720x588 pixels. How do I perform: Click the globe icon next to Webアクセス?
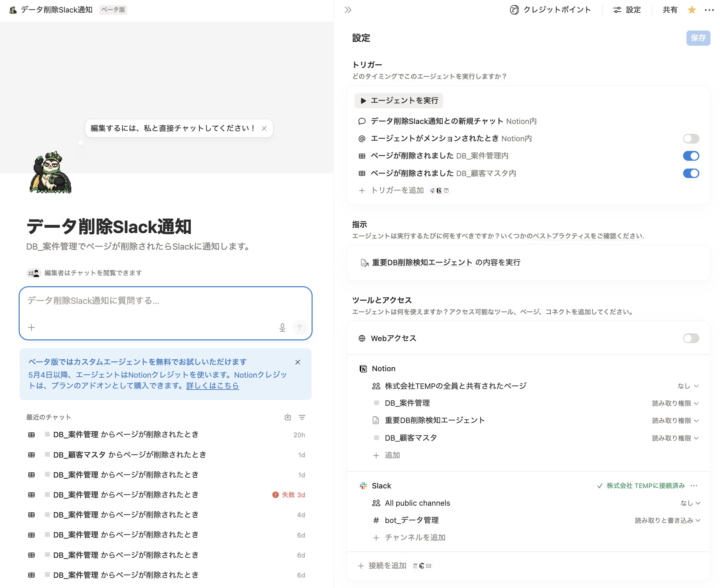pyautogui.click(x=362, y=338)
